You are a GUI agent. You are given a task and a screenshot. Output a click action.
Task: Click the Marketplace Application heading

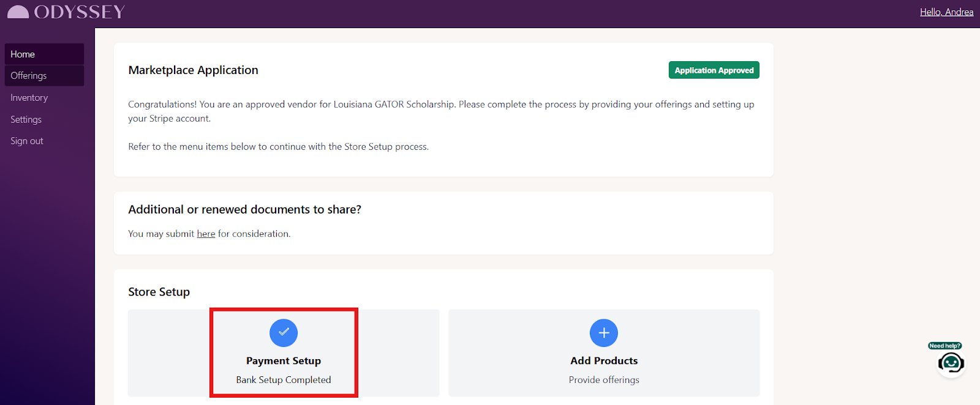193,70
